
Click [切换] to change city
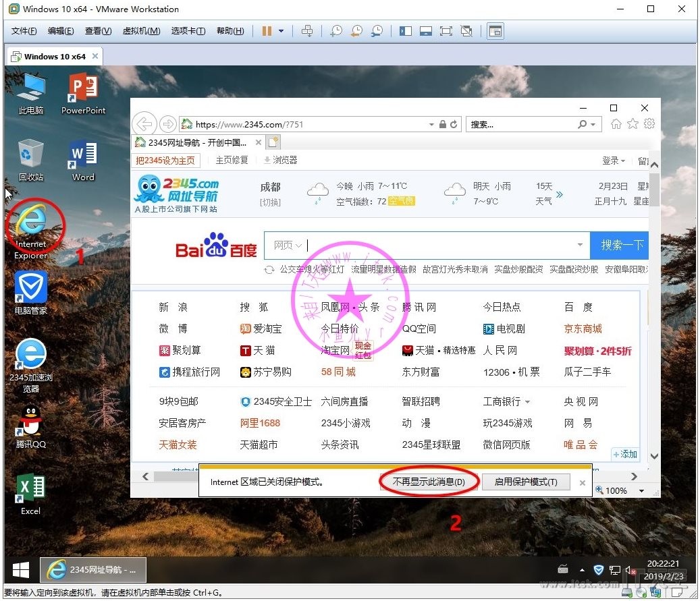tap(270, 202)
